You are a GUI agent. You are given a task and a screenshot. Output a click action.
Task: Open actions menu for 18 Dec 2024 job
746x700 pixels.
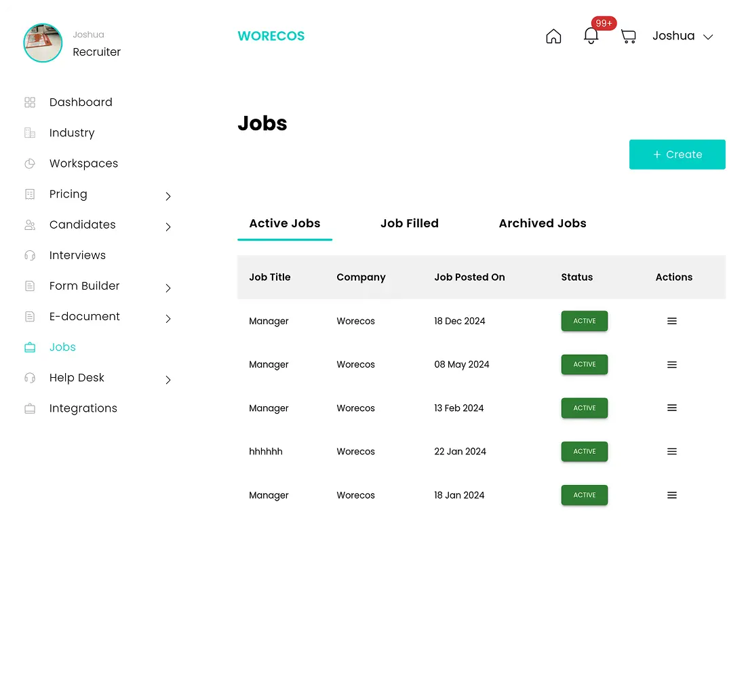[x=672, y=321]
